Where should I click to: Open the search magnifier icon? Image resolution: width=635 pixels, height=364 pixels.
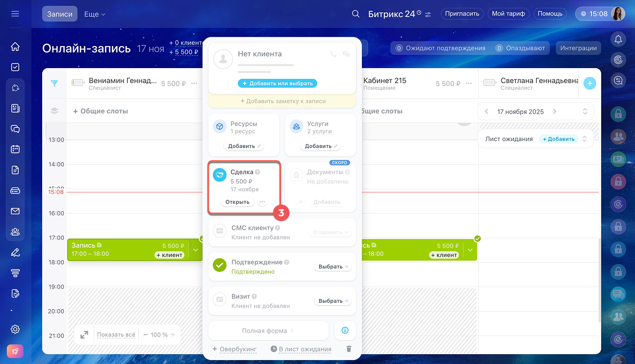(x=356, y=14)
